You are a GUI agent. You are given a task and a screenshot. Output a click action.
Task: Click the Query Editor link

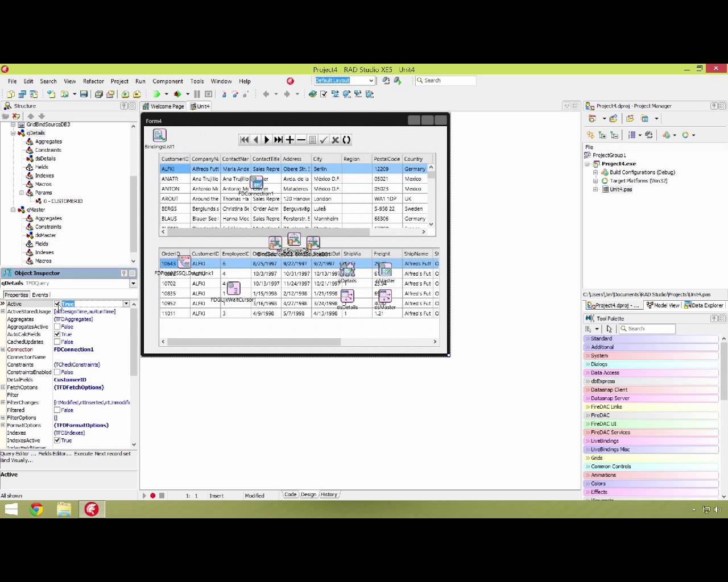(19, 454)
